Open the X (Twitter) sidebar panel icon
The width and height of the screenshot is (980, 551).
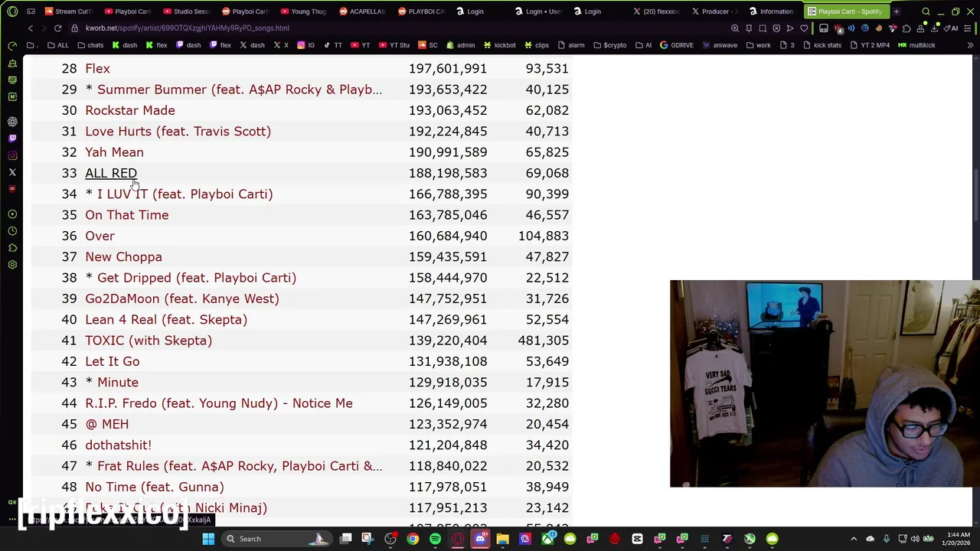(12, 172)
